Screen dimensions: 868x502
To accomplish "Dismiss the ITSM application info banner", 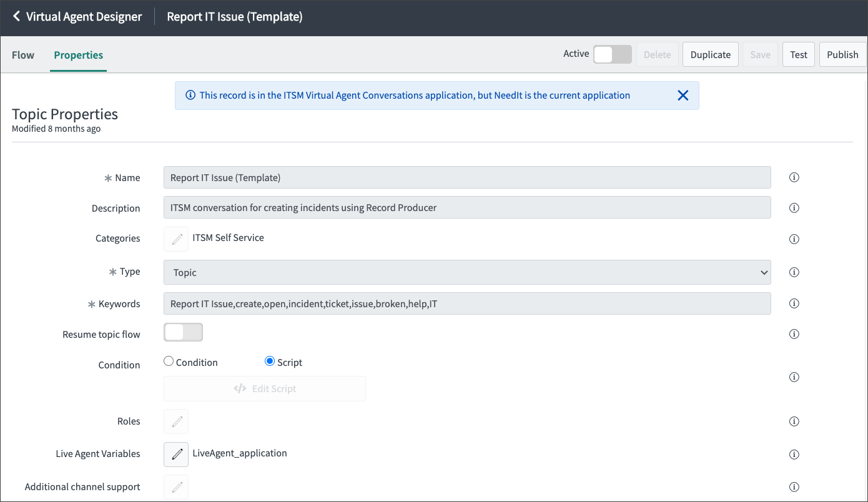I will click(683, 95).
